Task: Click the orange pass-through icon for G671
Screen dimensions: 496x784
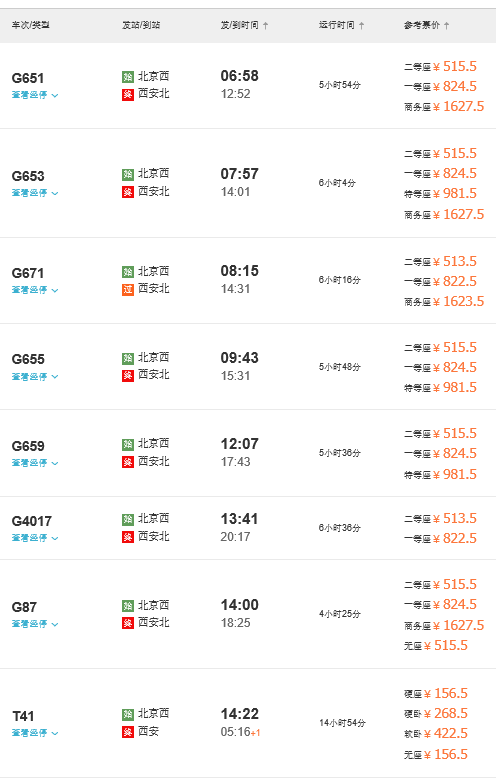Action: pyautogui.click(x=128, y=289)
